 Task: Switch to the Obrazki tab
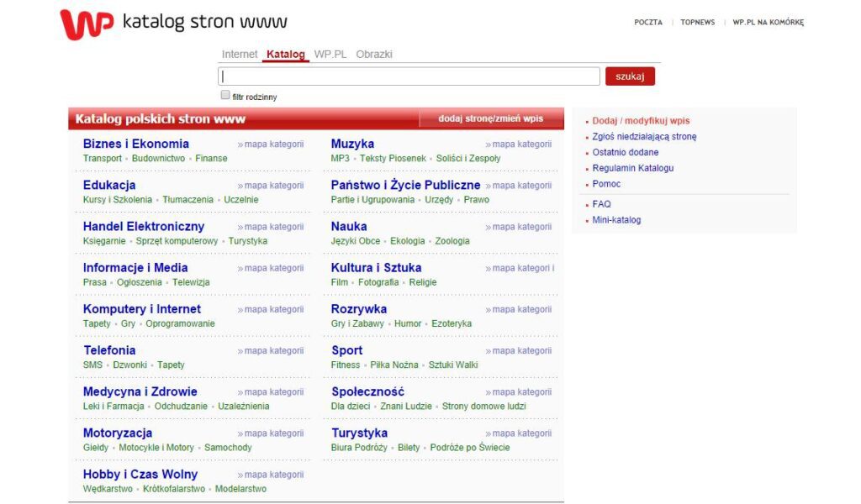pyautogui.click(x=374, y=55)
